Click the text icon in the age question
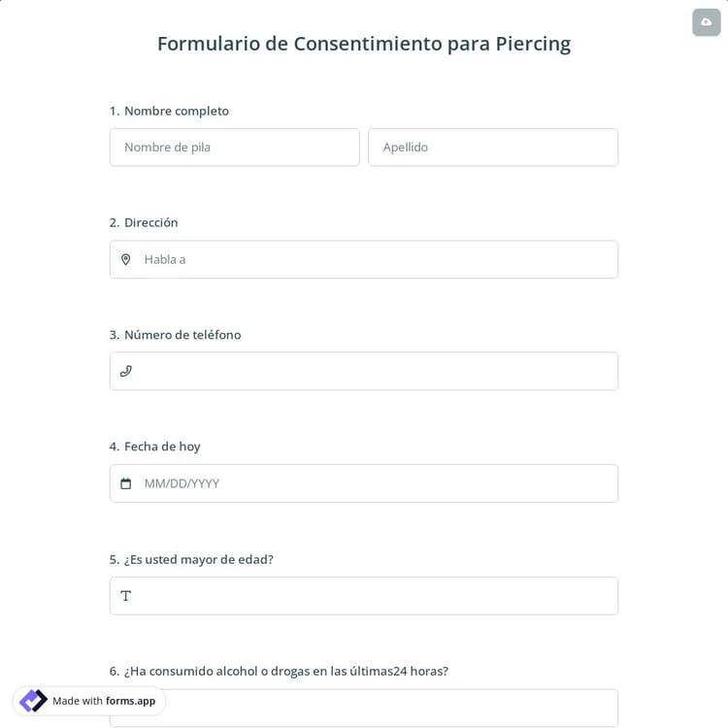 (x=125, y=596)
